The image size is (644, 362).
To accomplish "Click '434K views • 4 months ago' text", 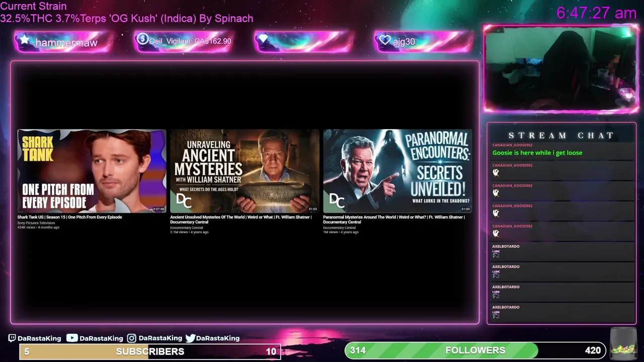I will (38, 227).
